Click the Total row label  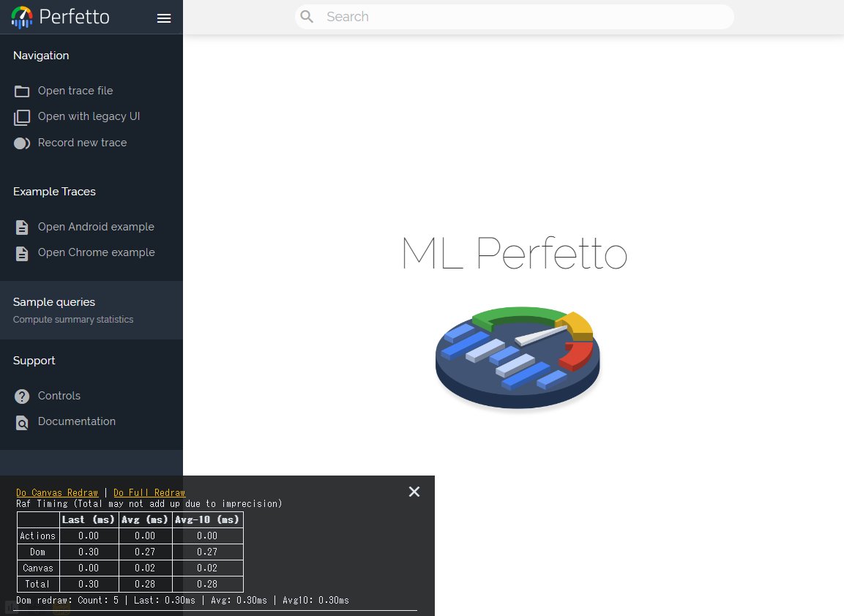click(x=37, y=585)
